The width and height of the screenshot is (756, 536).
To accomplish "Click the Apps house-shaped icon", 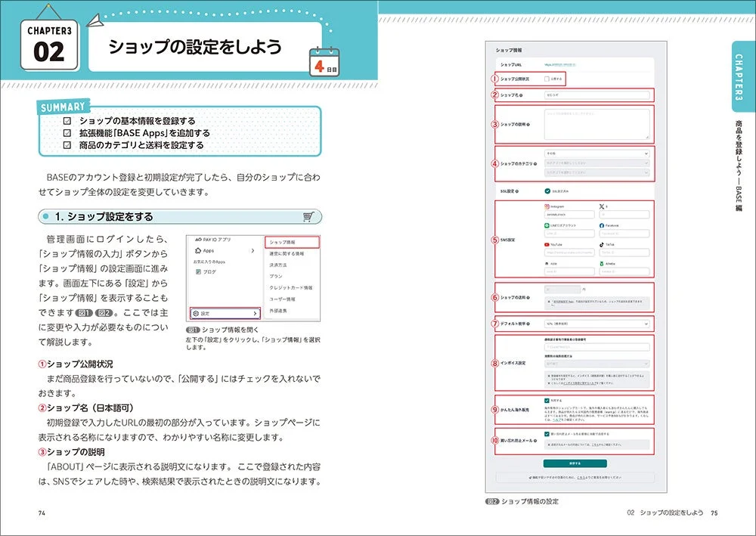I will pyautogui.click(x=197, y=251).
